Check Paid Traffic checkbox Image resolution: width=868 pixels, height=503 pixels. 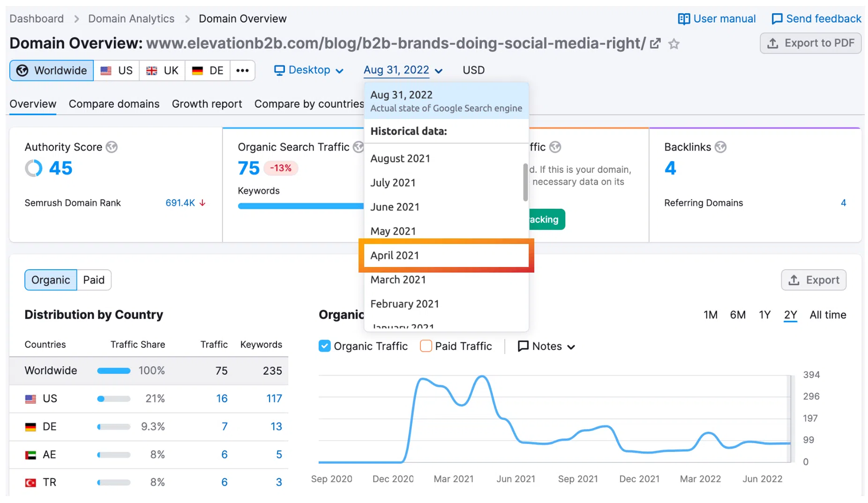click(x=426, y=346)
